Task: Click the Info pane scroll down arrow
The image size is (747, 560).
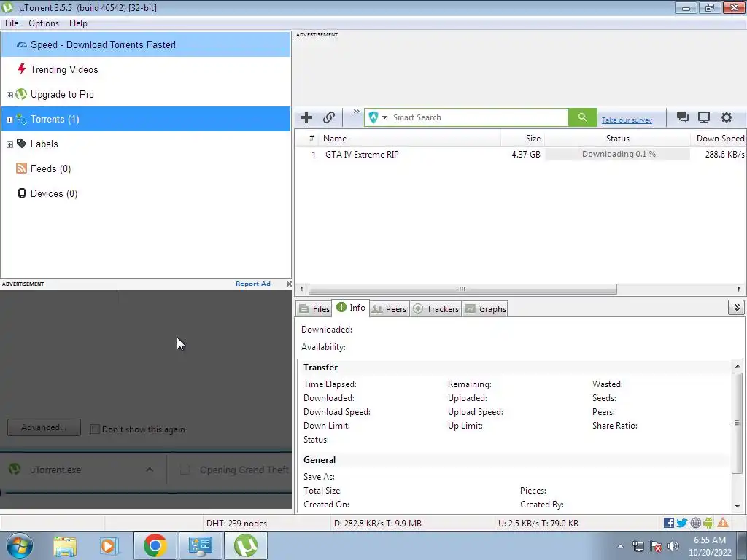Action: [x=737, y=507]
